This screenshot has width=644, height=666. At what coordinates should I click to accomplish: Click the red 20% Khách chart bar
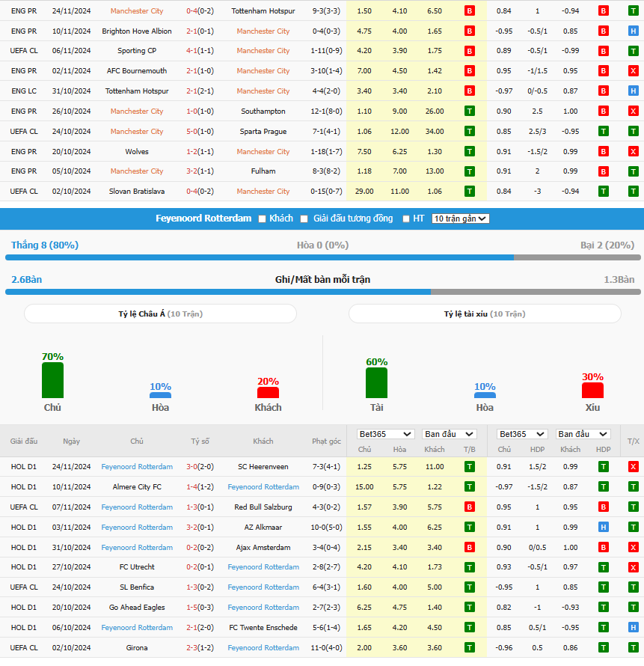[269, 393]
